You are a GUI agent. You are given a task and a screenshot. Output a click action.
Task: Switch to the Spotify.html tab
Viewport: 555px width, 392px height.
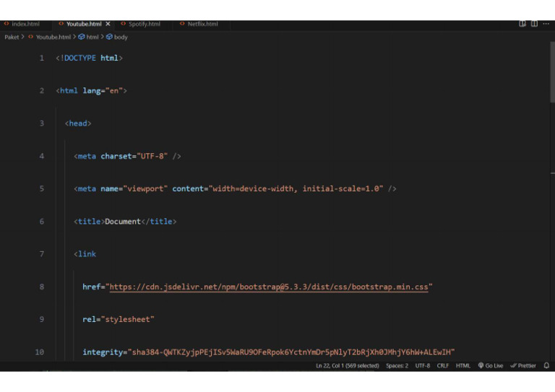(144, 24)
